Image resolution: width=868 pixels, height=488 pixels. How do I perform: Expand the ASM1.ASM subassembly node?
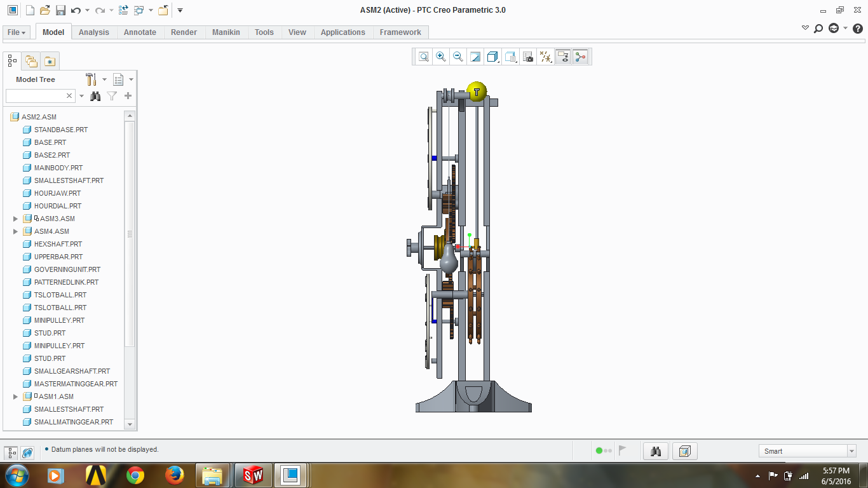click(x=16, y=396)
